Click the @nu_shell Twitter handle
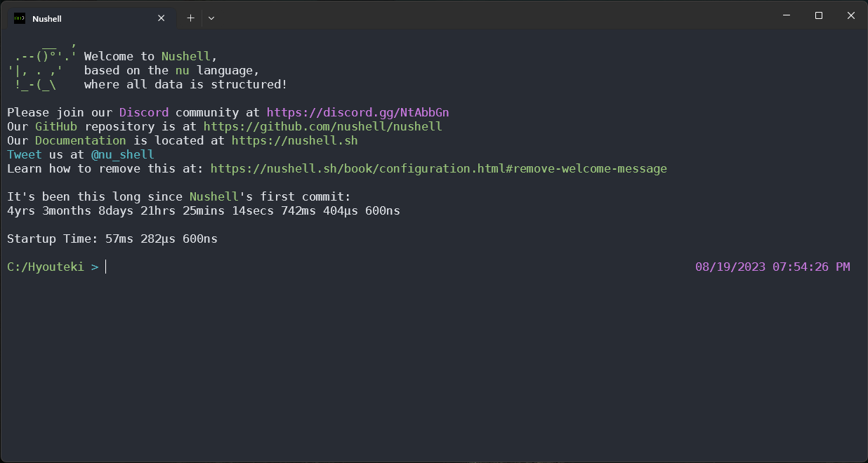Viewport: 868px width, 463px height. click(123, 154)
